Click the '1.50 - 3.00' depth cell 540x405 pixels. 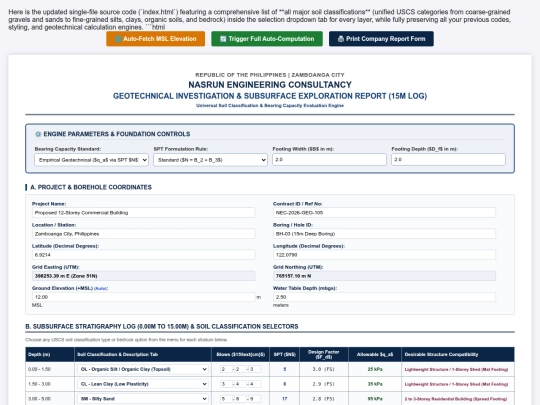(x=50, y=384)
